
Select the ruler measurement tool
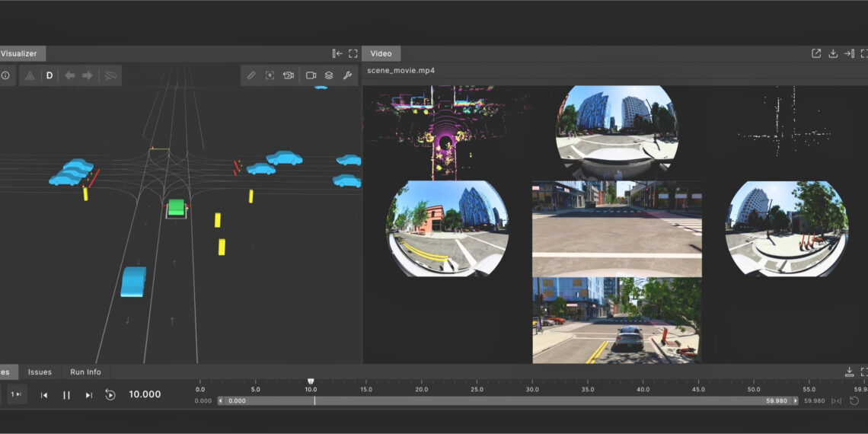tap(251, 75)
